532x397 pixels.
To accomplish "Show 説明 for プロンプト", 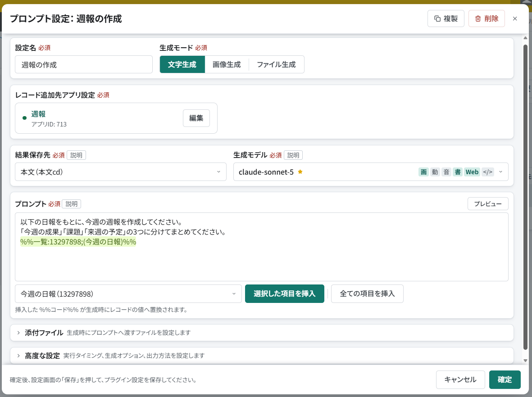I will coord(72,204).
